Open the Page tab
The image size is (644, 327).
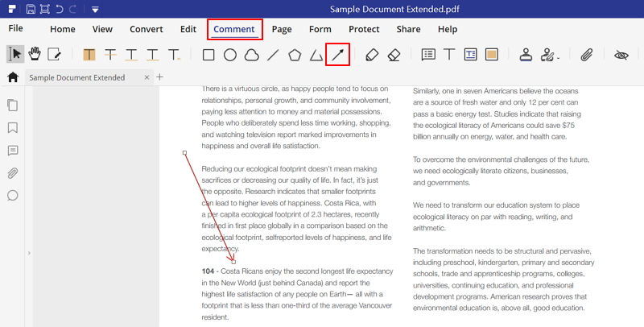[x=282, y=29]
